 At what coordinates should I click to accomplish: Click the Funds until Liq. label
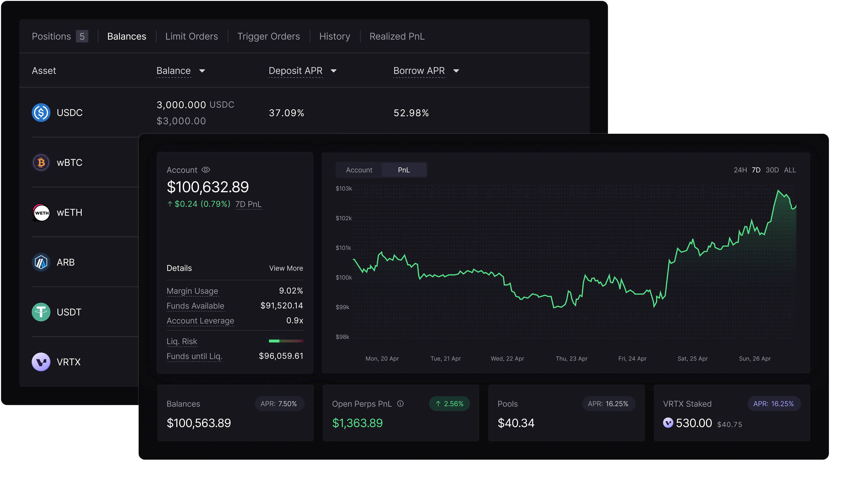pos(194,356)
